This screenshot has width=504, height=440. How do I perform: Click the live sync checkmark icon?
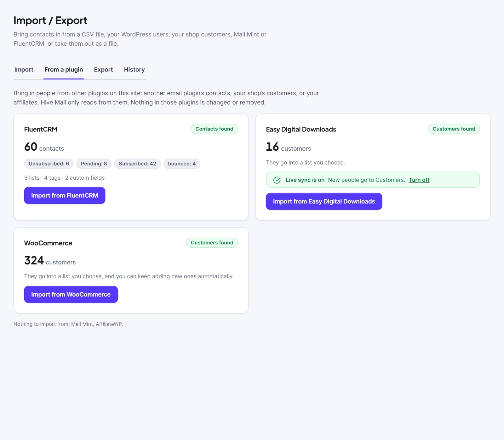(x=277, y=180)
